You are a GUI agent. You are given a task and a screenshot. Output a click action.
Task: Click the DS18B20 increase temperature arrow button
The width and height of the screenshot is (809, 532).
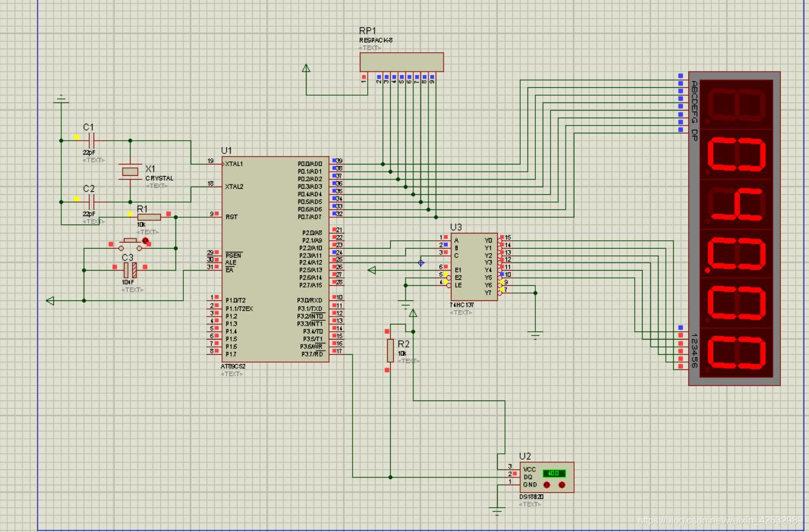[561, 485]
